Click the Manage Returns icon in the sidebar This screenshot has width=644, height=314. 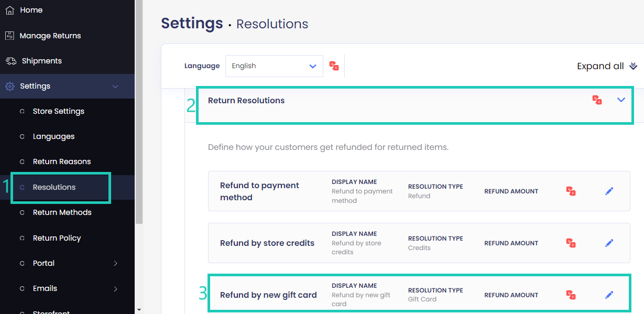pyautogui.click(x=9, y=35)
